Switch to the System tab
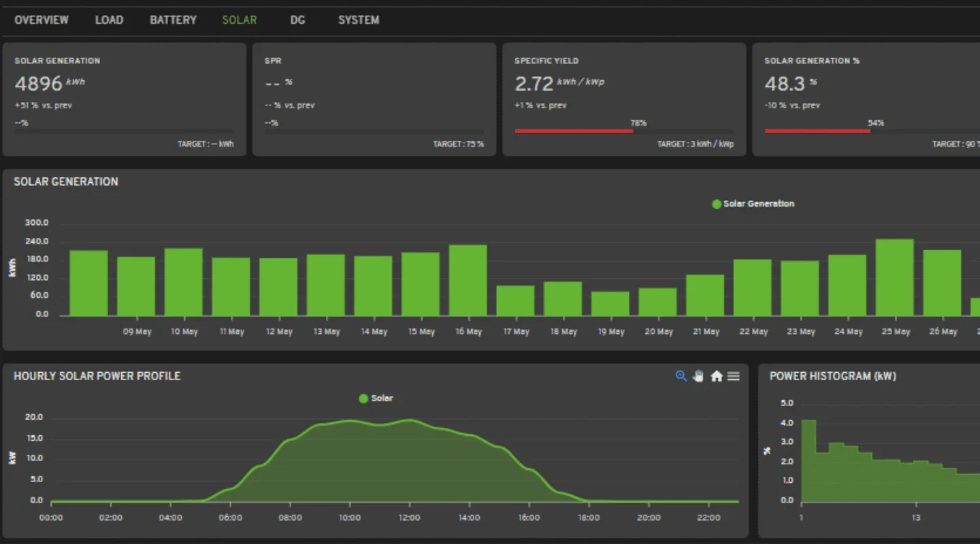980x544 pixels. tap(359, 20)
